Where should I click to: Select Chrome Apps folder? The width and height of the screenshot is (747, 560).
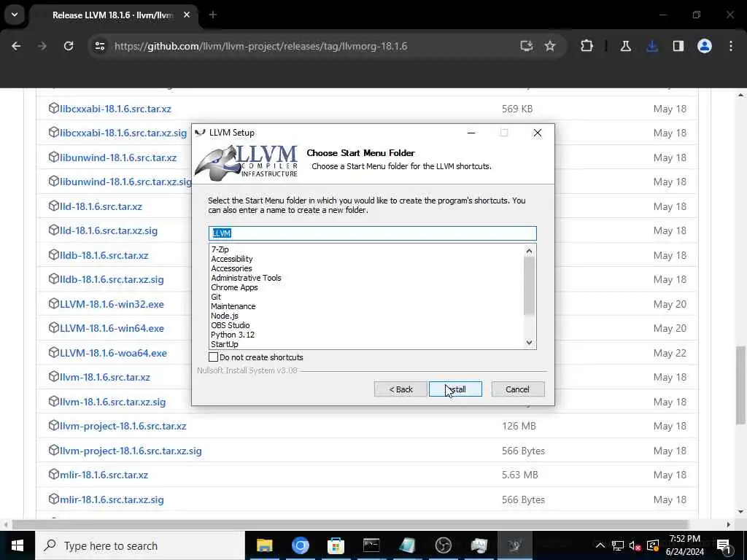click(234, 287)
